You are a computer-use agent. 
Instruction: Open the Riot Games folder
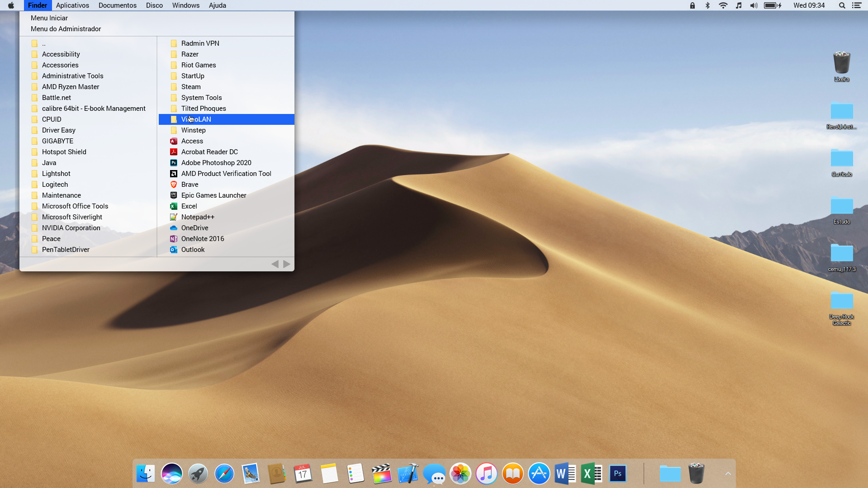pos(226,65)
